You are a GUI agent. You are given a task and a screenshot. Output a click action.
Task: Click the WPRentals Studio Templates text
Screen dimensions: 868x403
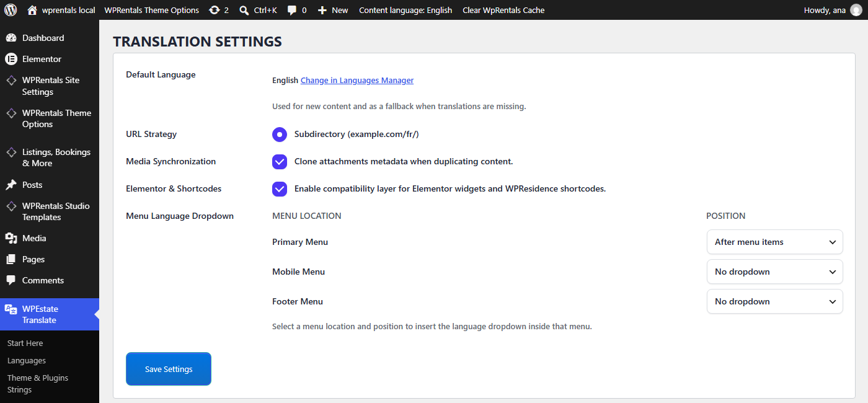point(56,211)
